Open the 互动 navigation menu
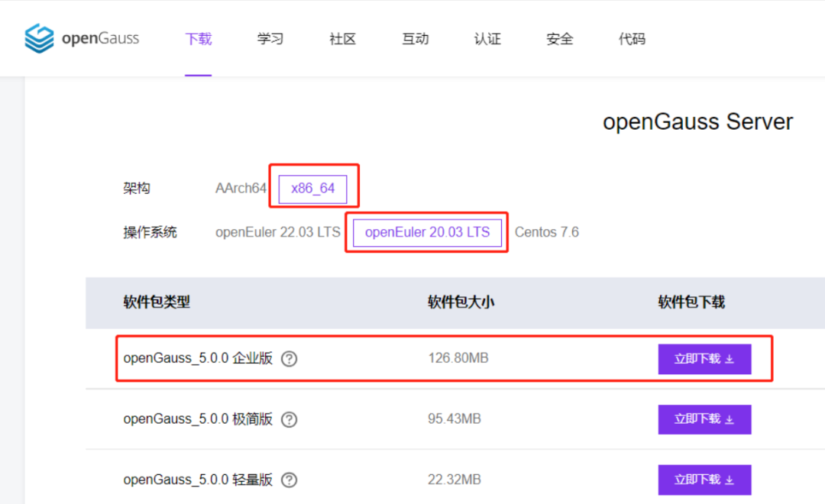This screenshot has height=504, width=825. (x=415, y=39)
